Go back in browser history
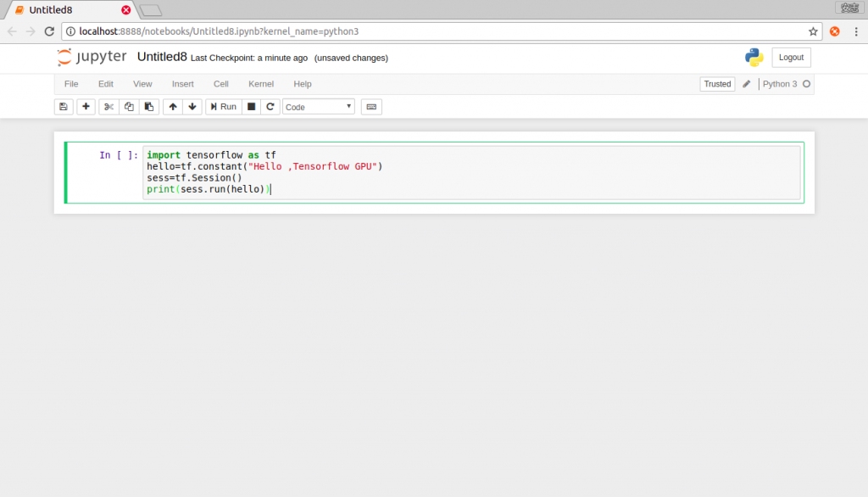 [x=12, y=31]
